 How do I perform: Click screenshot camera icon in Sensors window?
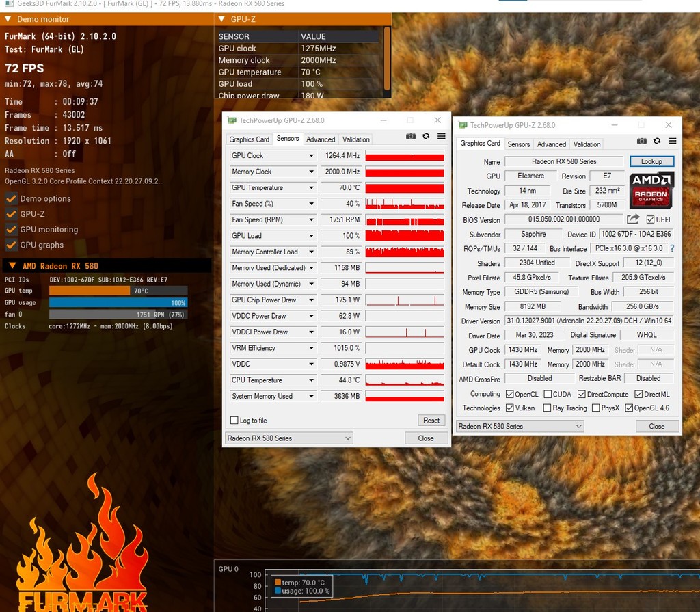pos(411,137)
